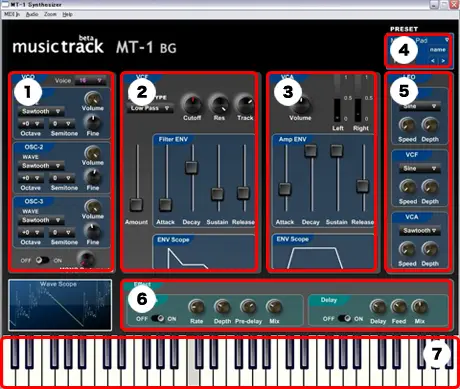
Task: Toggle the chorus effect OFF/ON switch
Action: coord(157,318)
